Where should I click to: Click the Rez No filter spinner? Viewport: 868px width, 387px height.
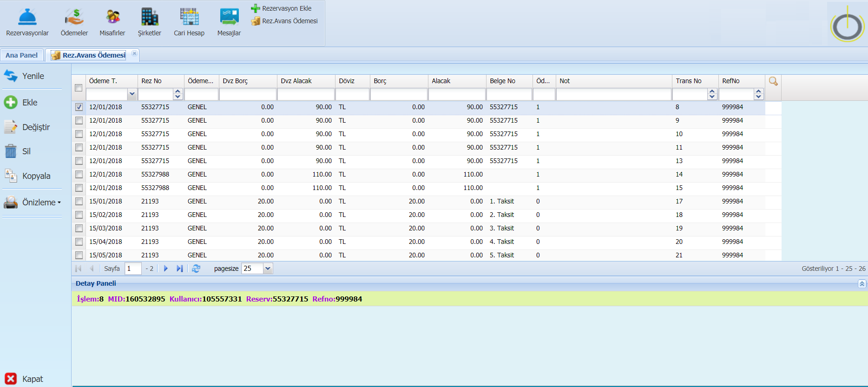coord(178,94)
